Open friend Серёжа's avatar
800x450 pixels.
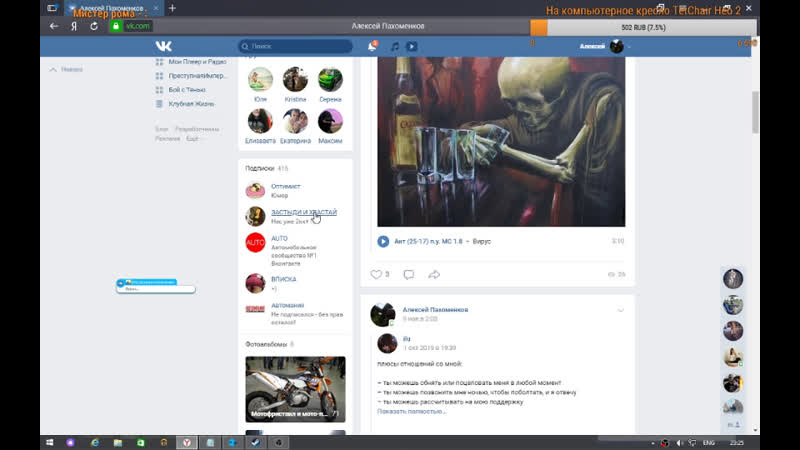click(330, 80)
